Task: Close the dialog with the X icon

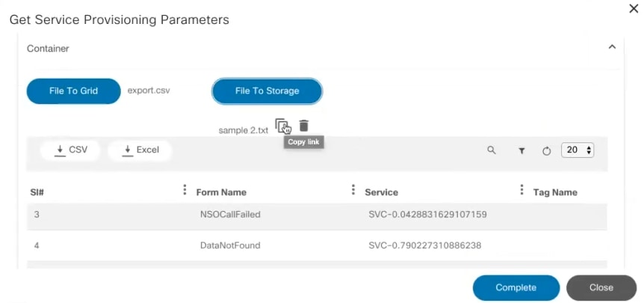Action: point(634,8)
